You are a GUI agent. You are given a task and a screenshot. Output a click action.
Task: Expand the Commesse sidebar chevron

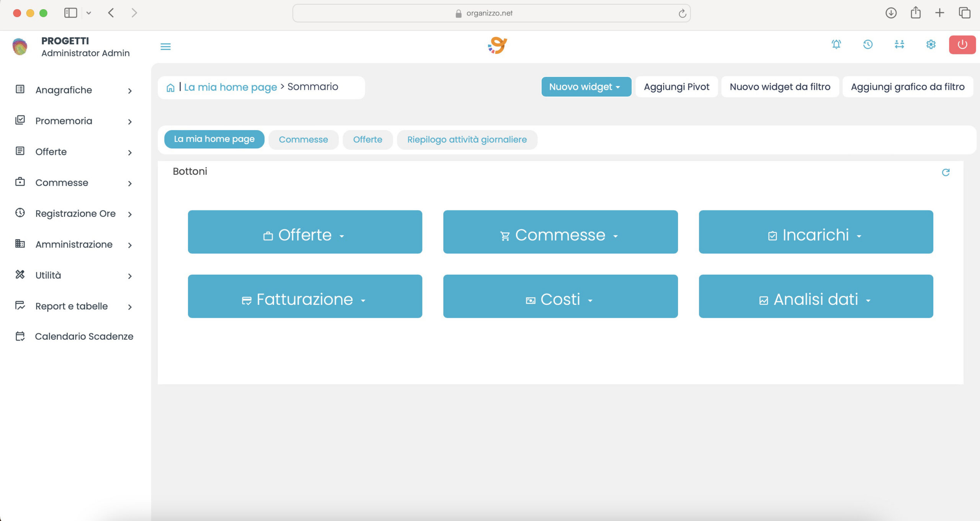click(130, 183)
